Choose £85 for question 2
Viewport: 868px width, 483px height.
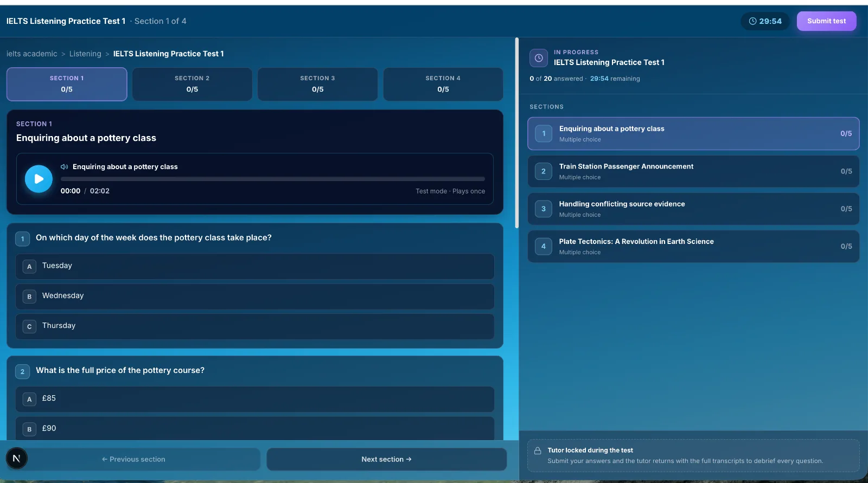[255, 399]
